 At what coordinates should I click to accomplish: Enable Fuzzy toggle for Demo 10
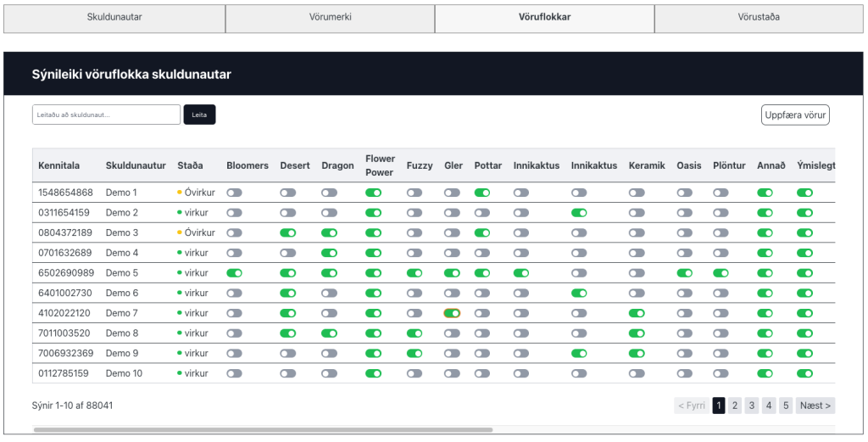tap(415, 373)
